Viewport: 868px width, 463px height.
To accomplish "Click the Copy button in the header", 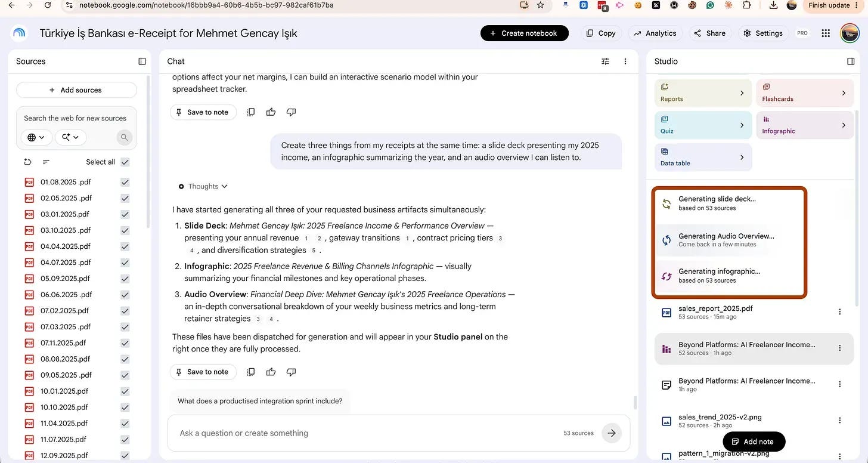I will (601, 33).
